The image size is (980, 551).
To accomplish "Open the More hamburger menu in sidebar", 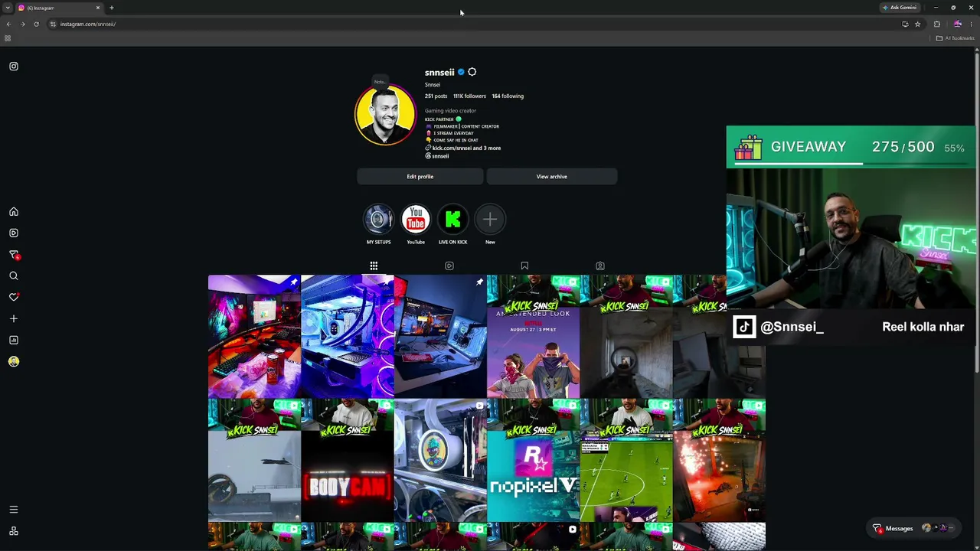I will [x=14, y=510].
